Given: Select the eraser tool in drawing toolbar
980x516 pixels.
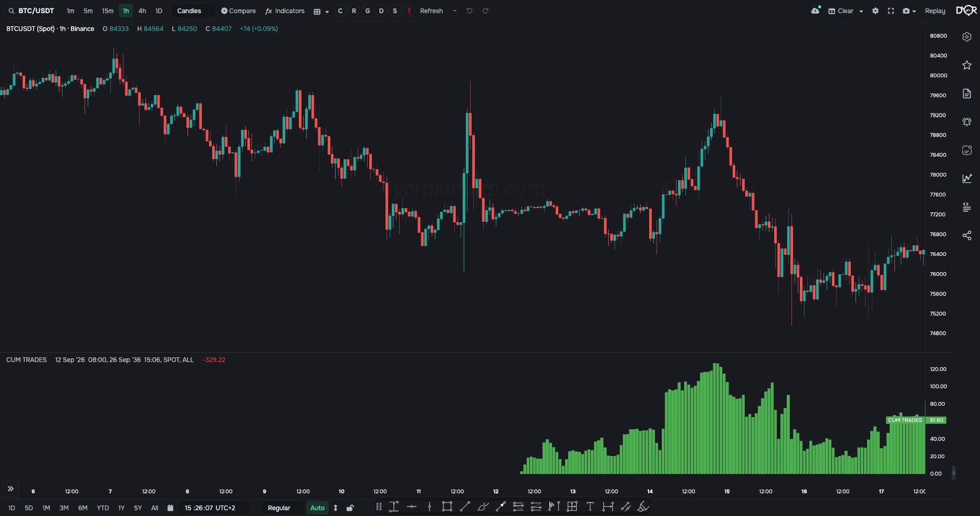Looking at the screenshot, I should click(x=643, y=507).
